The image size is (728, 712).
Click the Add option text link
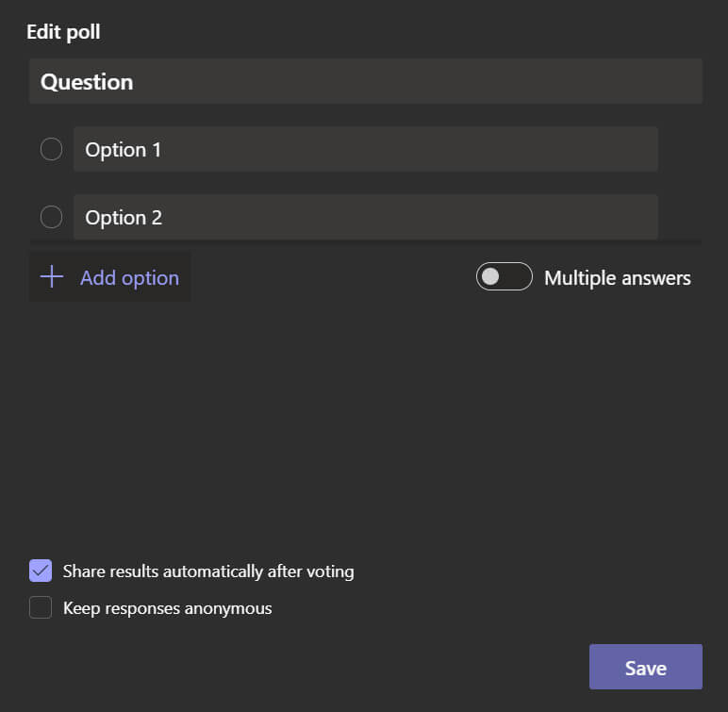tap(129, 277)
